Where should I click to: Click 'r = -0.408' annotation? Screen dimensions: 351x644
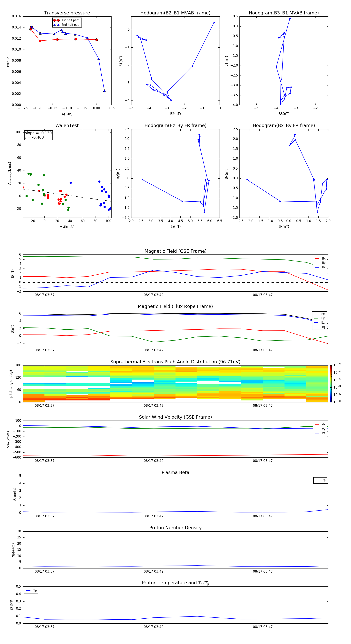35,137
